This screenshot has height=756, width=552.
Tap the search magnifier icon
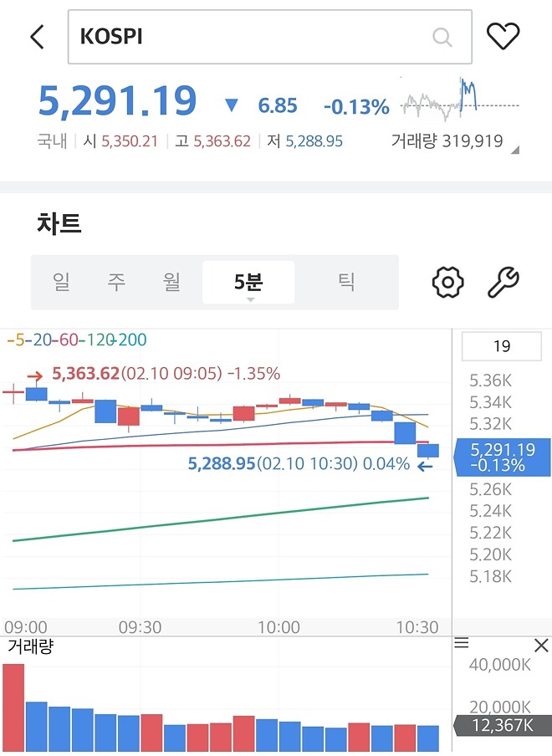coord(442,37)
